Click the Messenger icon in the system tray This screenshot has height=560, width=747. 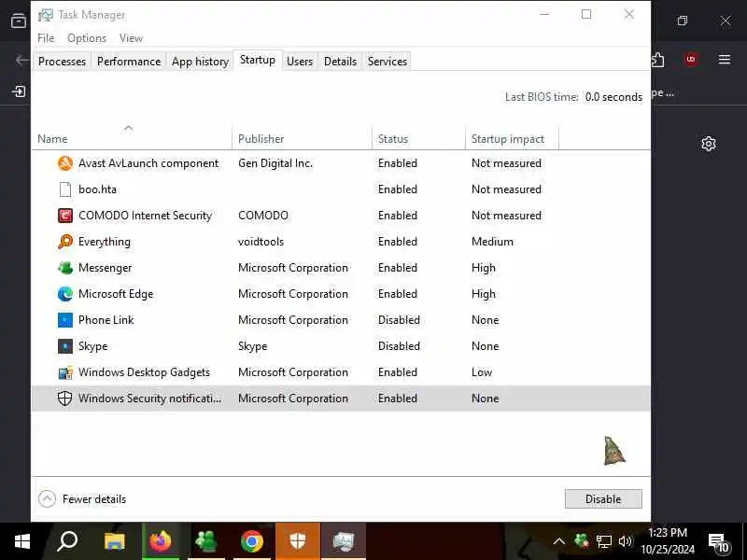coord(582,541)
